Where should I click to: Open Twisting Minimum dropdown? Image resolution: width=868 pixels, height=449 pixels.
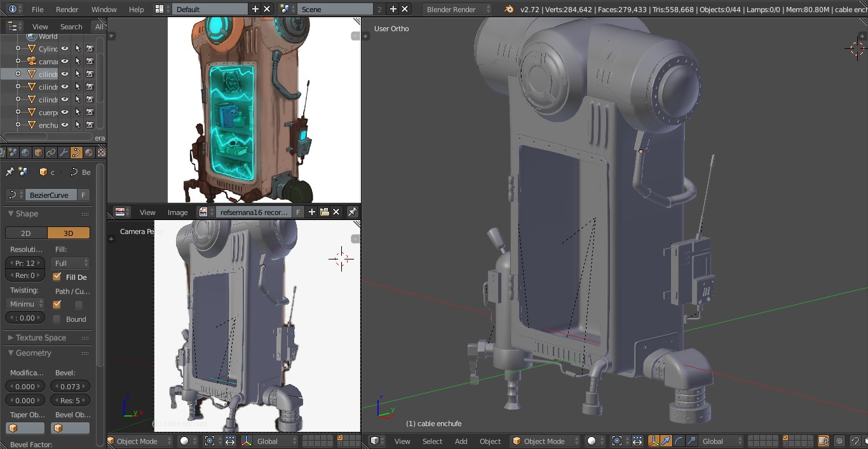[x=26, y=304]
